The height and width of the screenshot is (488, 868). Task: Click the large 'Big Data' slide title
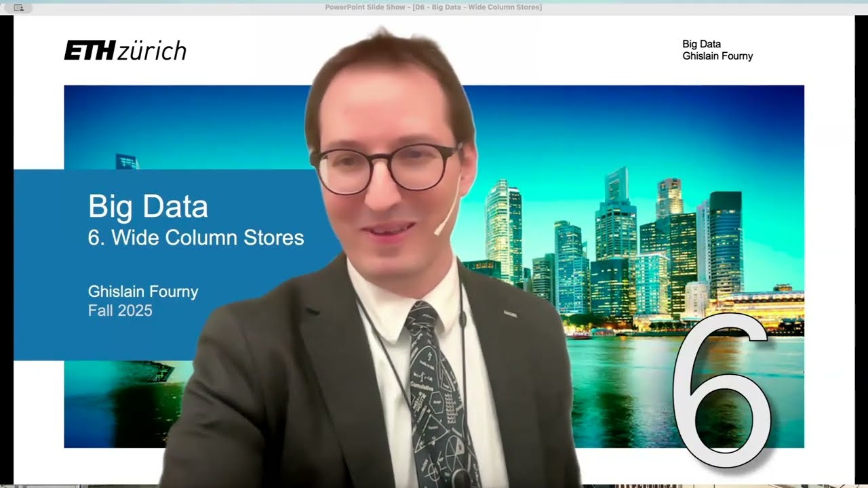point(148,207)
